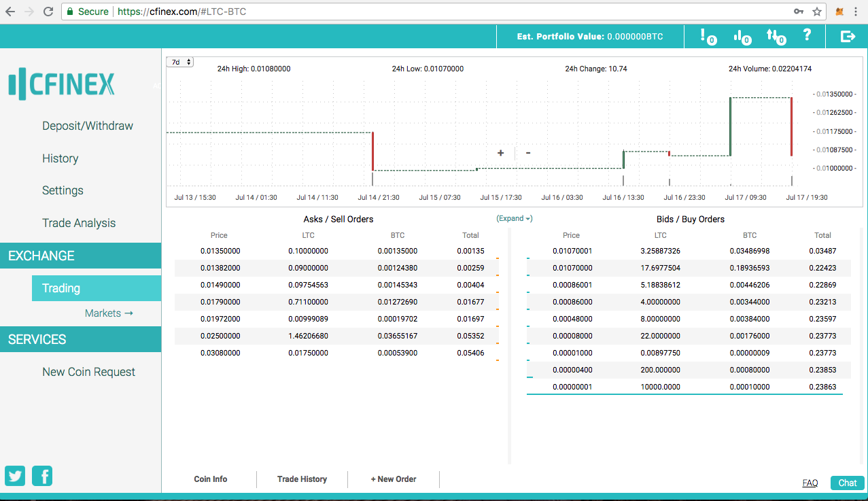
Task: Click the saved password key icon
Action: coord(799,12)
